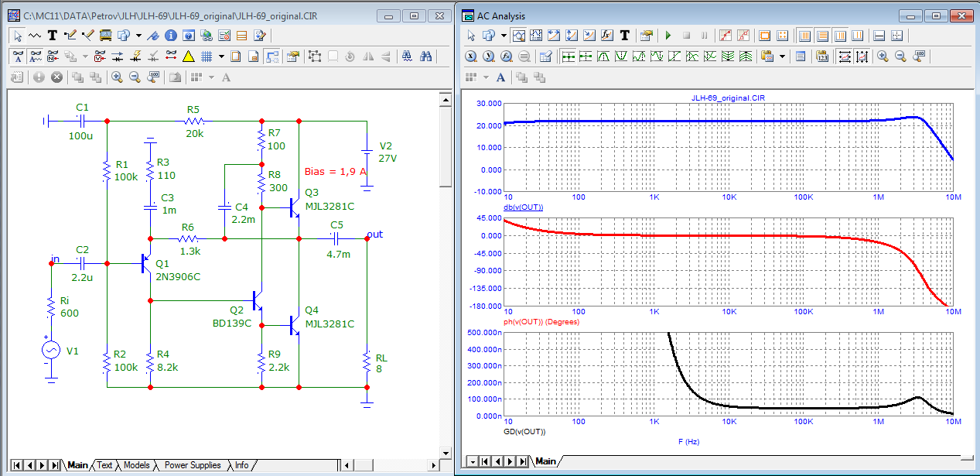Expand the dropdown next to the schematic copy icon
The image size is (980, 476).
(138, 35)
